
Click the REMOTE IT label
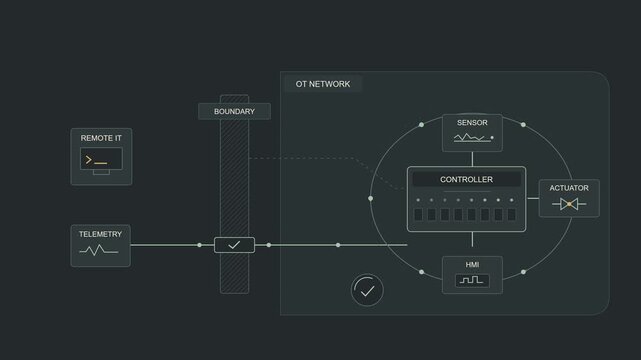pos(101,138)
